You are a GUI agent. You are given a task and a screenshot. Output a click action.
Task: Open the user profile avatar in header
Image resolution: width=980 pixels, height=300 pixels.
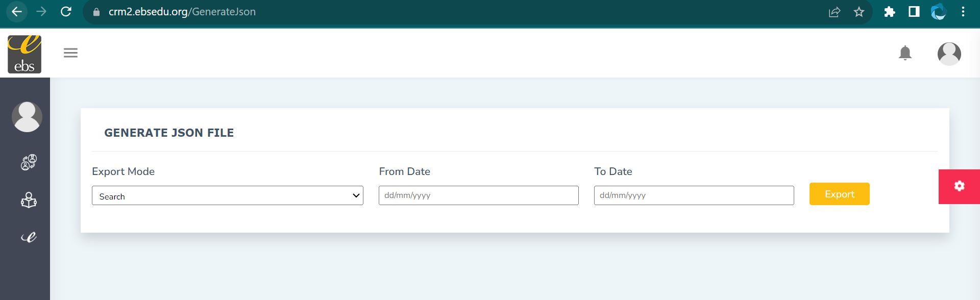pyautogui.click(x=949, y=54)
